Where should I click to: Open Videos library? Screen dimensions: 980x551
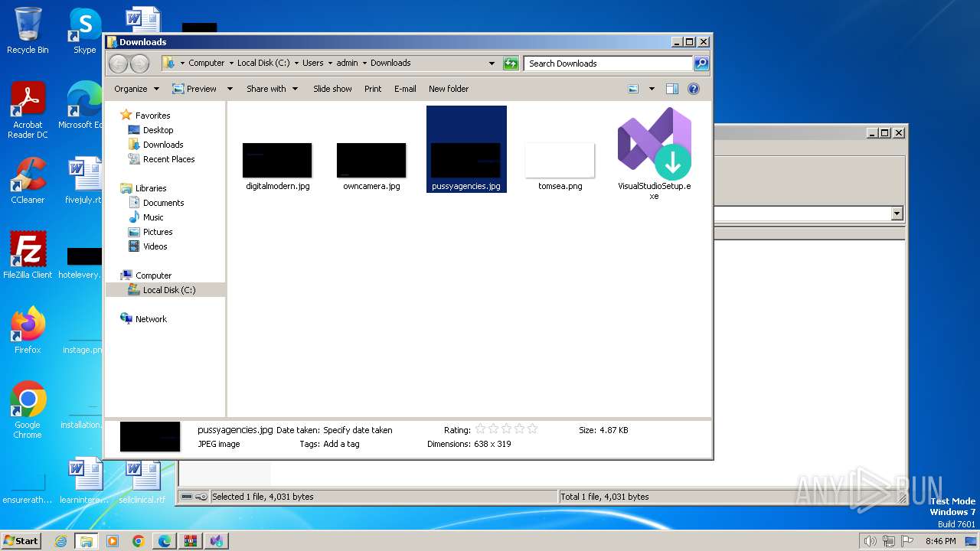click(155, 246)
